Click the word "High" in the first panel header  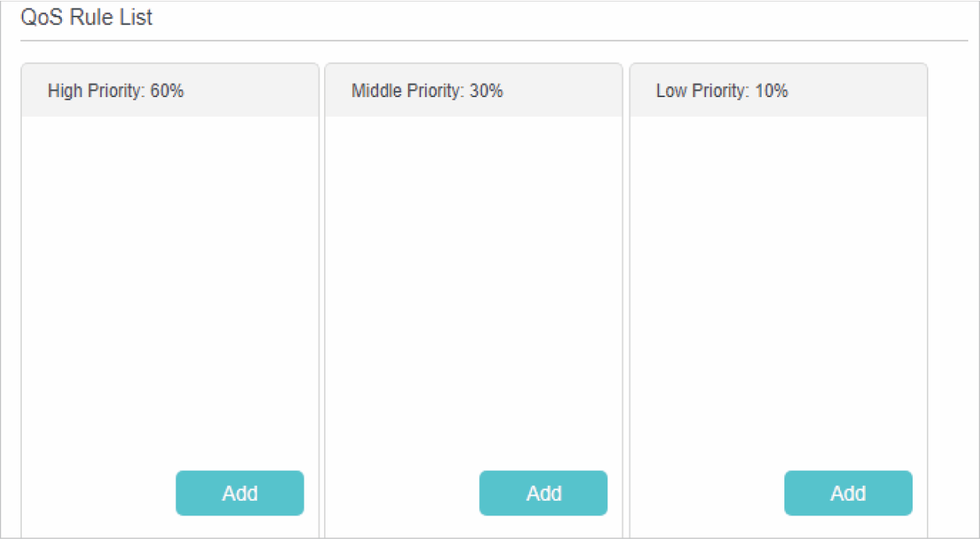pos(63,91)
